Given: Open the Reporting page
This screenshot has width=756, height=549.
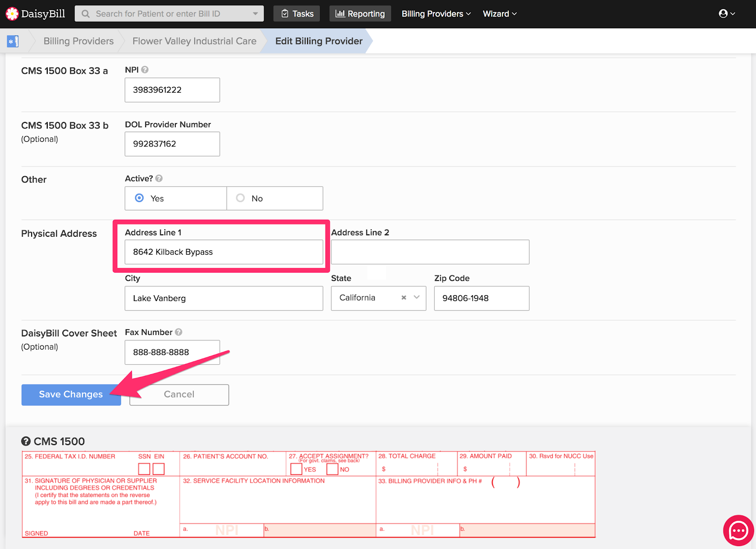Looking at the screenshot, I should (x=360, y=14).
